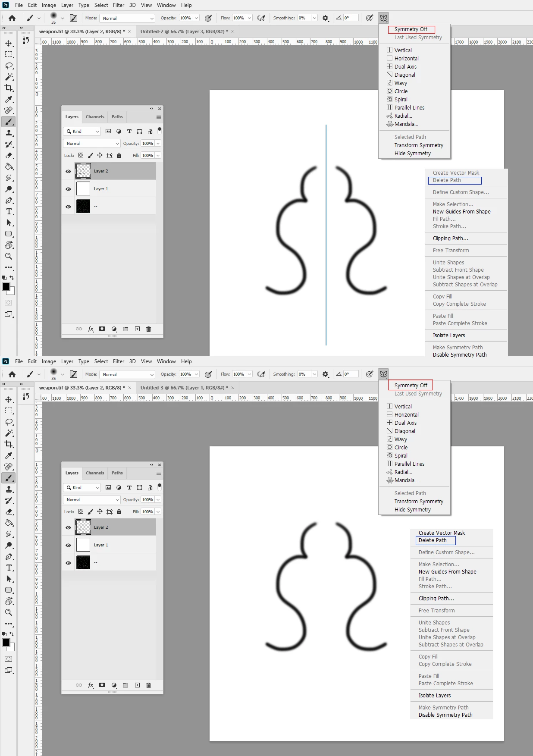Create new layer icon in the Untitled-3 window
Viewport: 533px width, 756px height.
point(137,685)
